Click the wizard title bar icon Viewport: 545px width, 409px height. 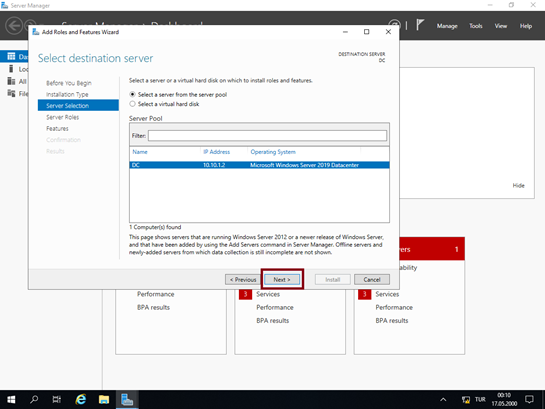pyautogui.click(x=35, y=32)
